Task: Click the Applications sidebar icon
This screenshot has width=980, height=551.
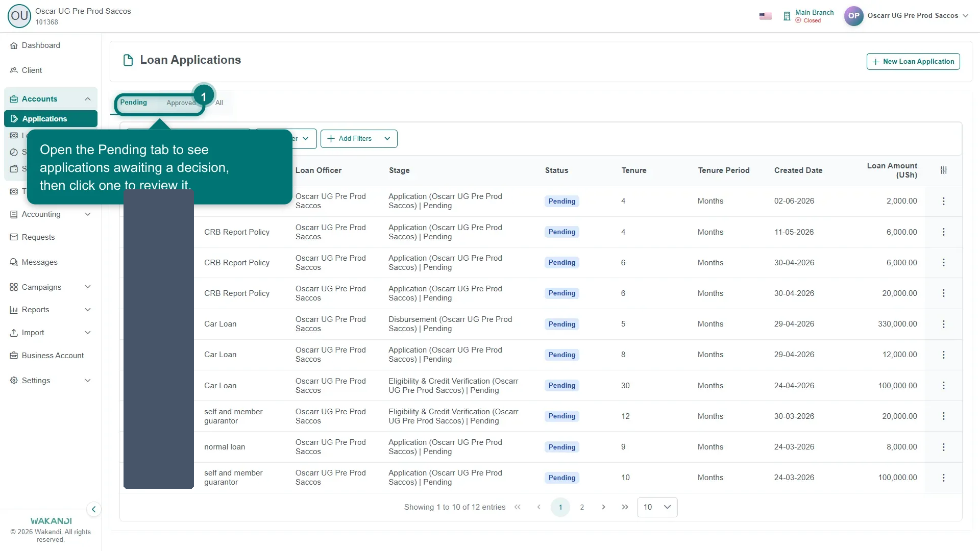Action: point(14,119)
